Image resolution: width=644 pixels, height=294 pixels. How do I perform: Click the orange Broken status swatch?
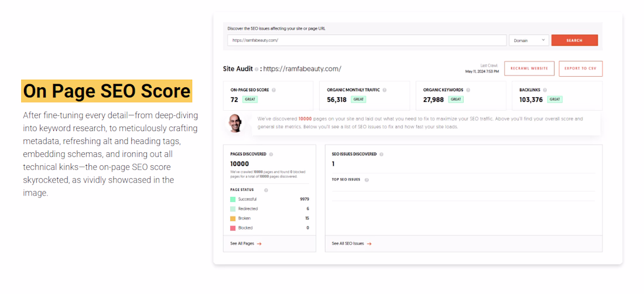pyautogui.click(x=233, y=218)
